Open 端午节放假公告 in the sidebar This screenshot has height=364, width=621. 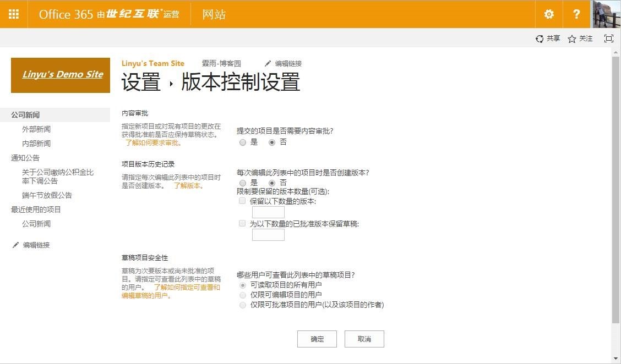pyautogui.click(x=47, y=195)
